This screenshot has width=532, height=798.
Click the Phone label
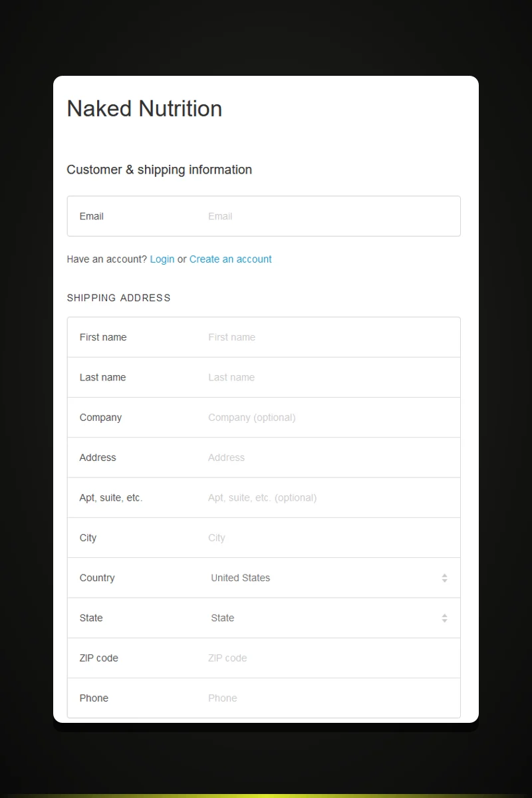tap(94, 698)
